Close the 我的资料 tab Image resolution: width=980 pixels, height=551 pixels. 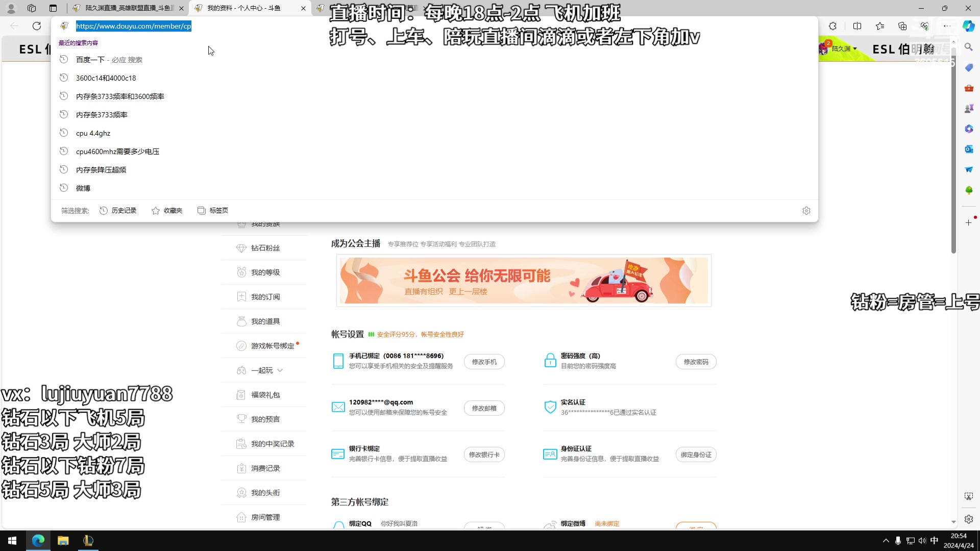click(303, 8)
